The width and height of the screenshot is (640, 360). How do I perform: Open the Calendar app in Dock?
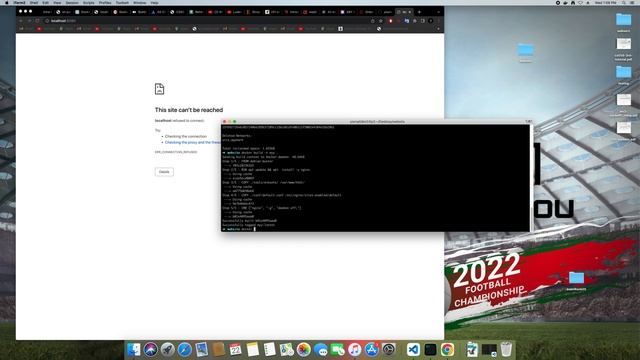pos(236,349)
